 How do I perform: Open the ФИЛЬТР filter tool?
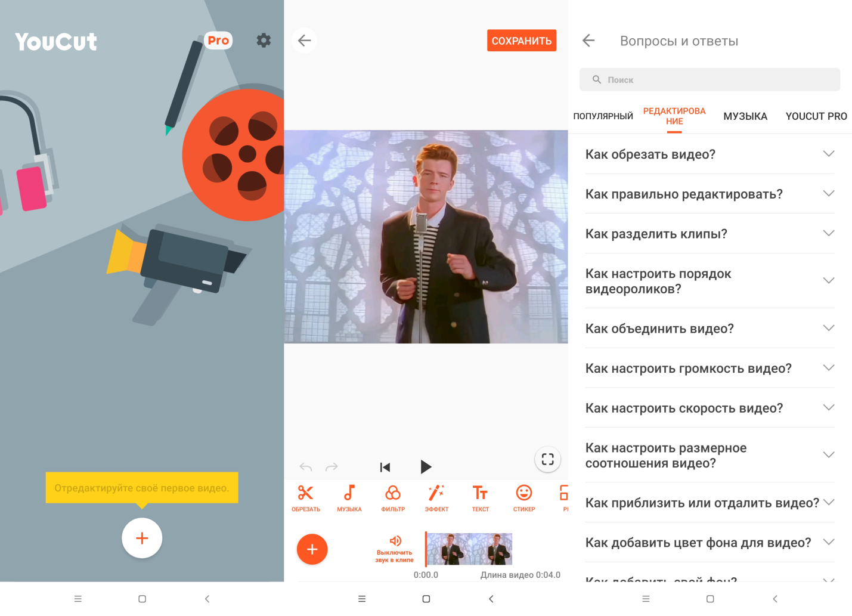[393, 499]
